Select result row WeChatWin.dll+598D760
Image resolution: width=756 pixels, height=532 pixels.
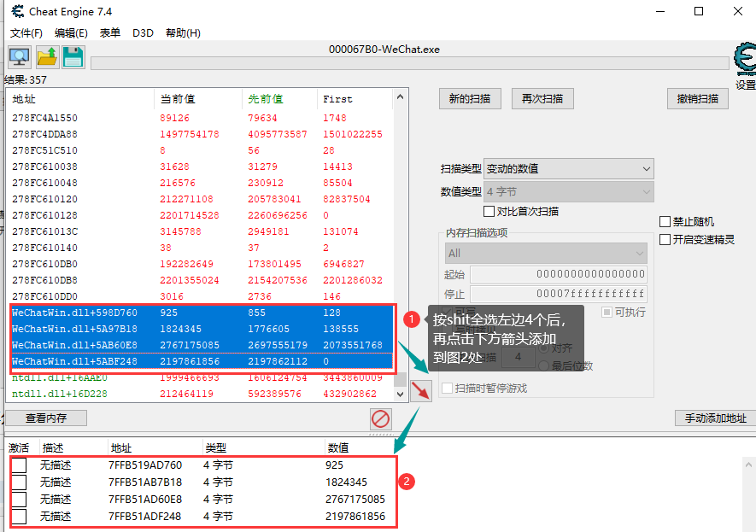click(x=202, y=313)
